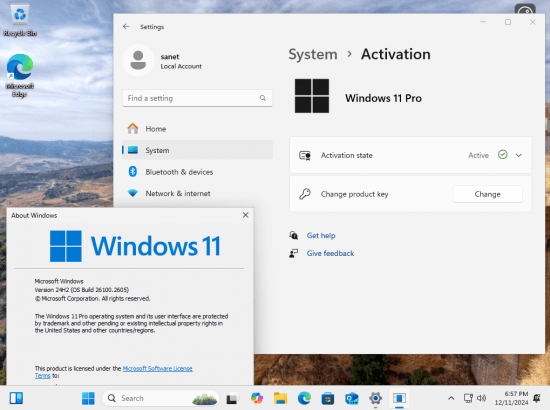Open File Explorer from the taskbar
This screenshot has height=410, width=550.
280,398
